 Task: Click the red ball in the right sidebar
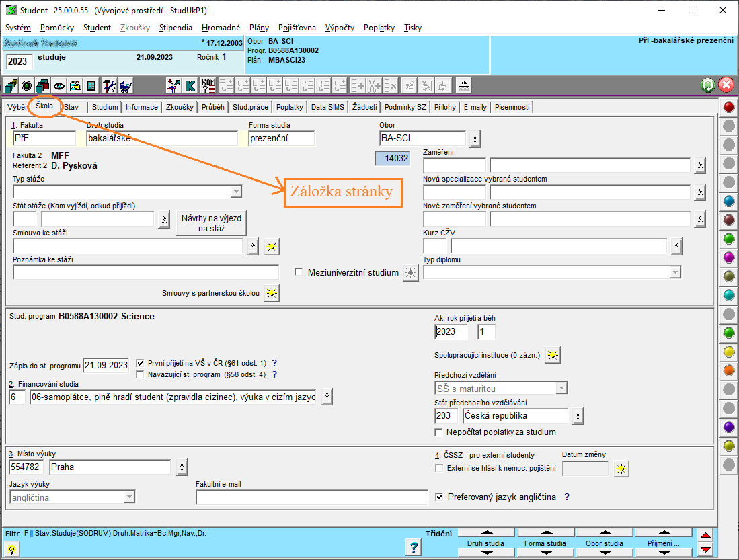pyautogui.click(x=728, y=108)
